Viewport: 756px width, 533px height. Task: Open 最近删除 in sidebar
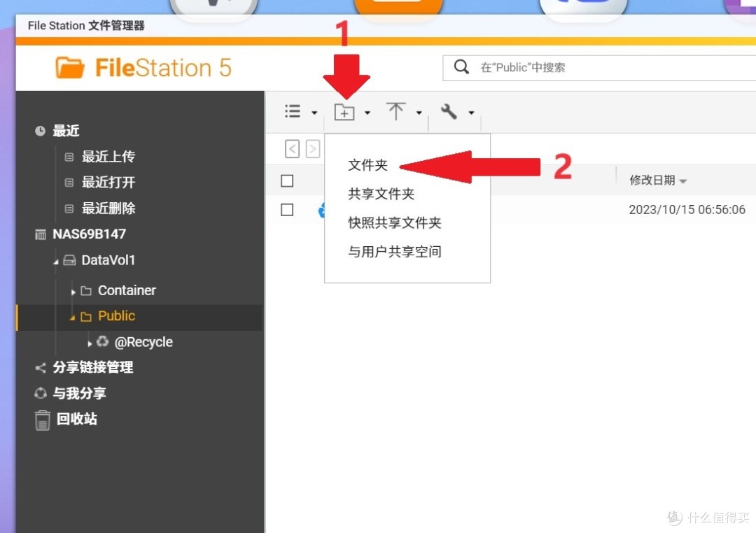click(x=108, y=208)
